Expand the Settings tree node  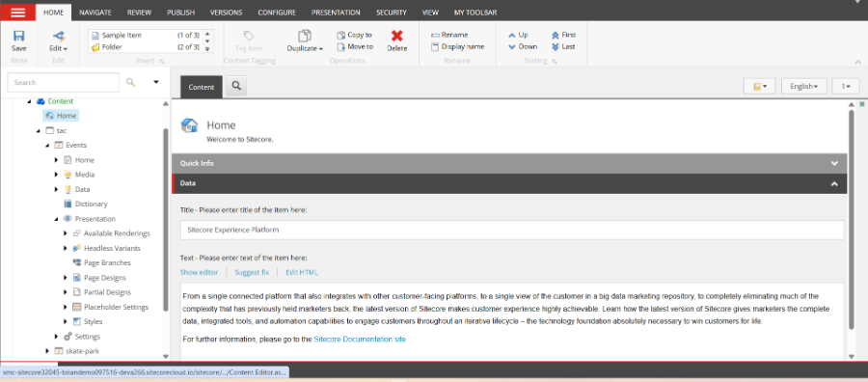(x=57, y=336)
